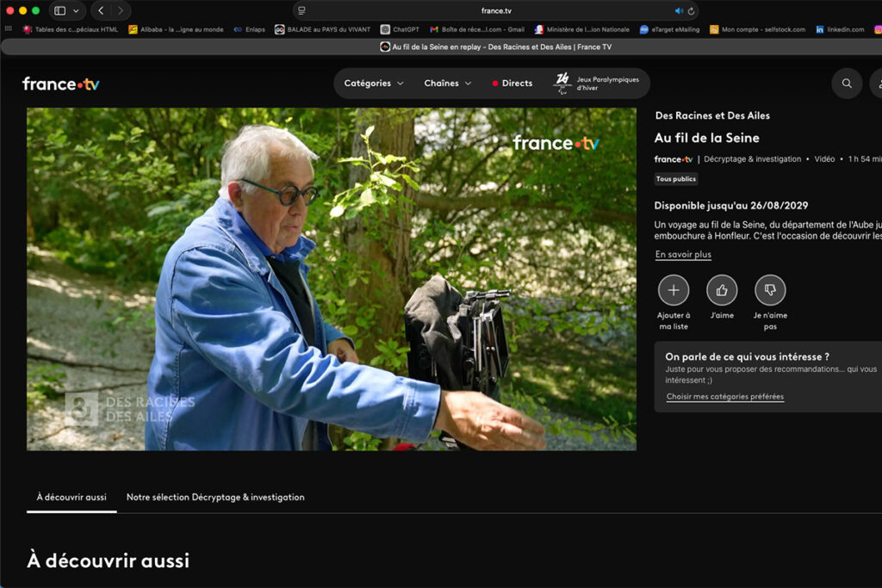Screen dimensions: 882x588
Task: Click the france.tv logo in the header
Action: (x=60, y=84)
